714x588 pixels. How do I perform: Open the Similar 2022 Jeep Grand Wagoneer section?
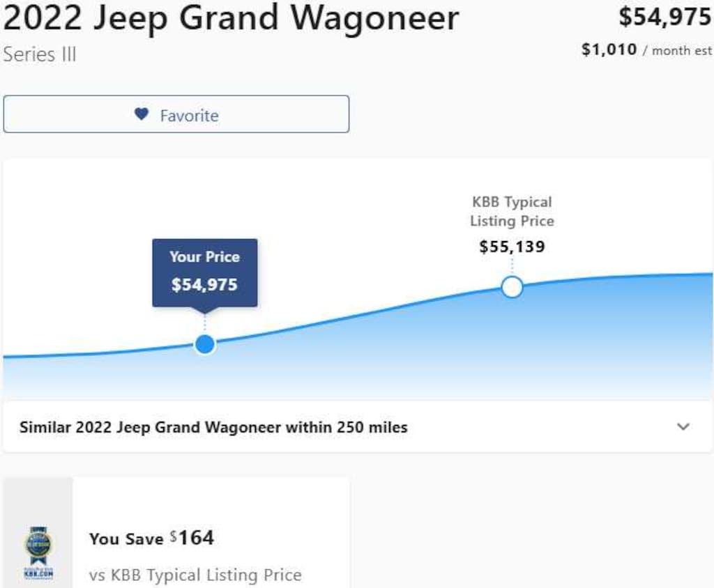click(213, 427)
